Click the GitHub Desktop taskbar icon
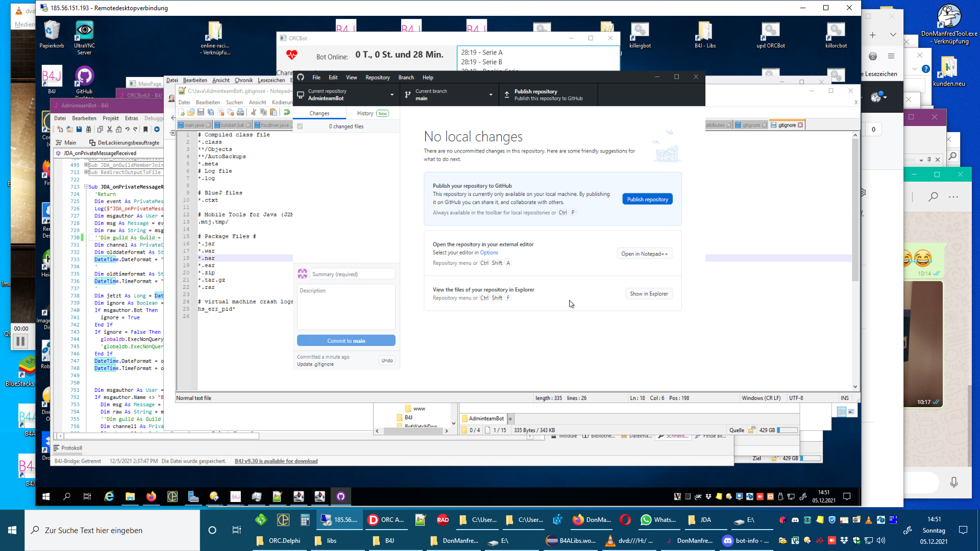This screenshot has width=980, height=551. pos(340,496)
